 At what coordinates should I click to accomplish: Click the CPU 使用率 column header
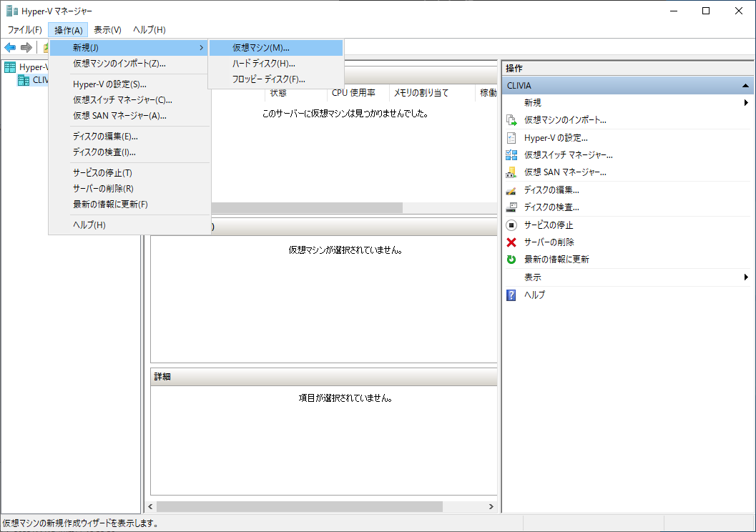358,93
